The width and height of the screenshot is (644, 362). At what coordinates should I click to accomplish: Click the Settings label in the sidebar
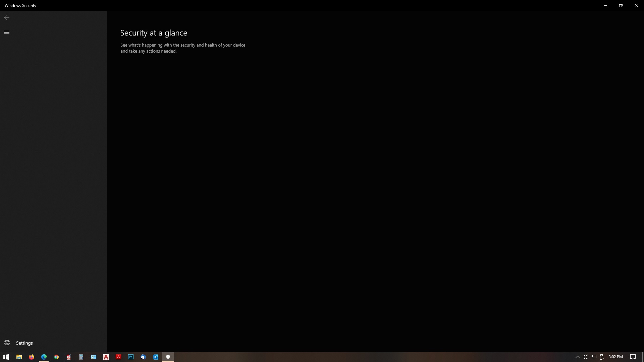24,343
